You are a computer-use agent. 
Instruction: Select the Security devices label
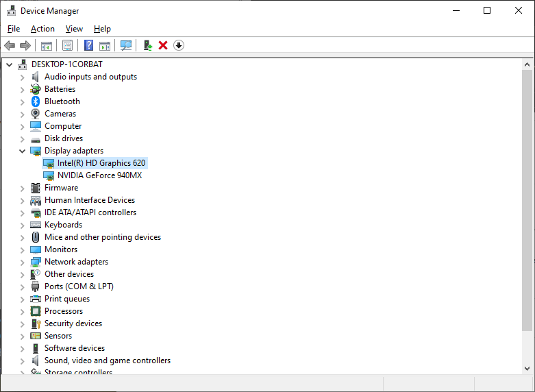73,323
